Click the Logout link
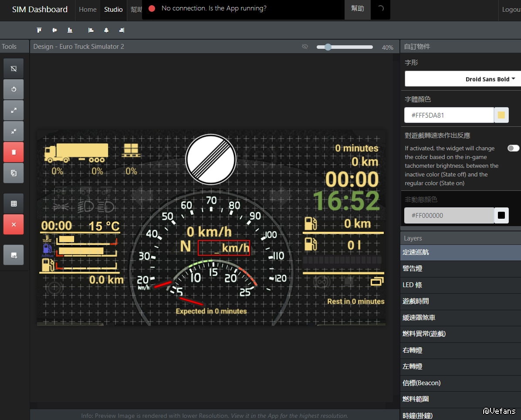The height and width of the screenshot is (420, 521). (x=511, y=9)
